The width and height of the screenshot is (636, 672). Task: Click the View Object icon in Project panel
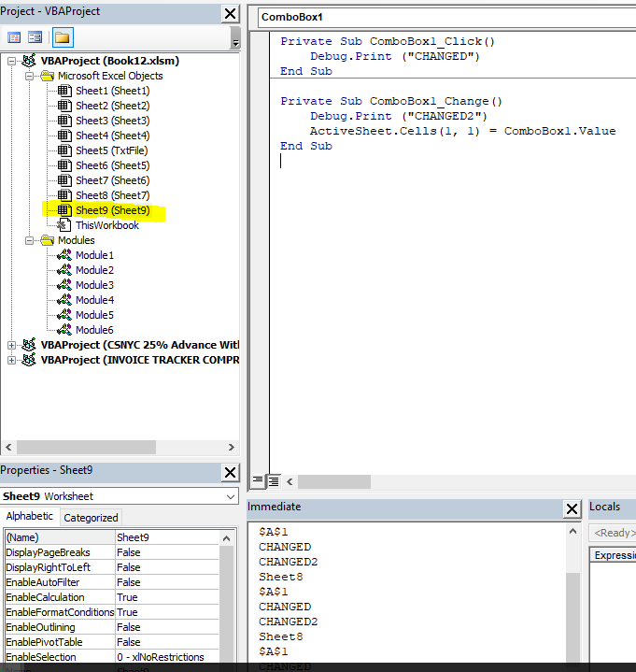pyautogui.click(x=35, y=37)
